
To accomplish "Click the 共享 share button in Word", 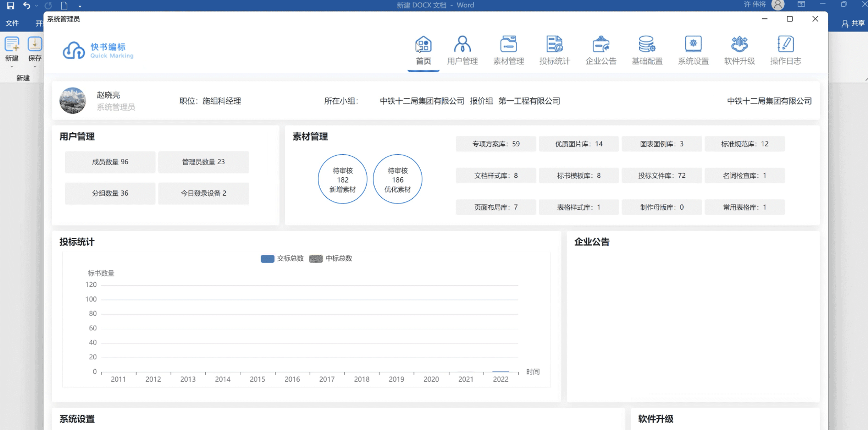I will (853, 23).
